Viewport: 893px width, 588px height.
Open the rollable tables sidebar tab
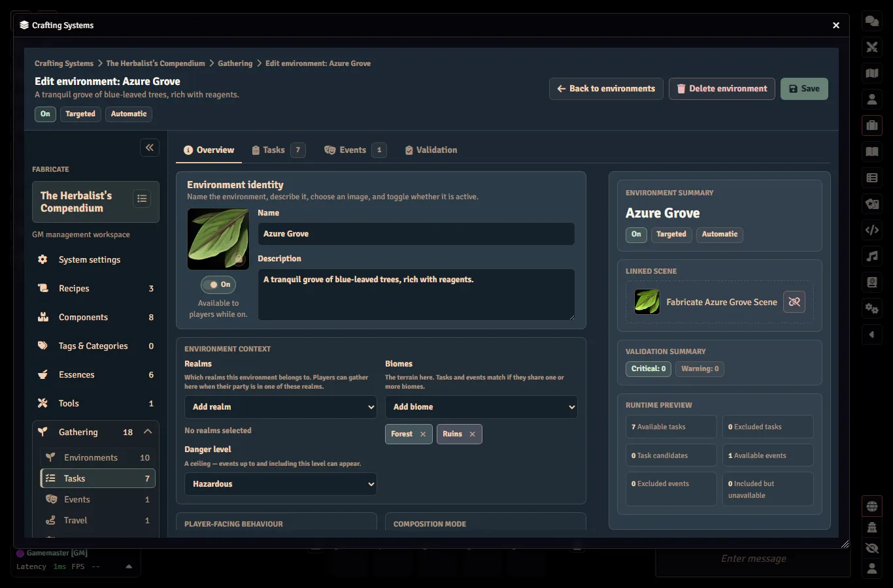click(872, 178)
